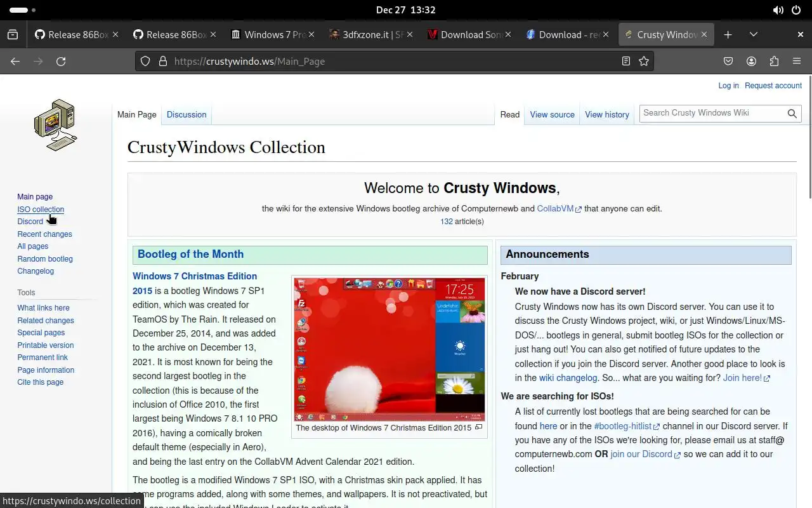812x508 pixels.
Task: List all tabs with the chevron
Action: (x=754, y=34)
